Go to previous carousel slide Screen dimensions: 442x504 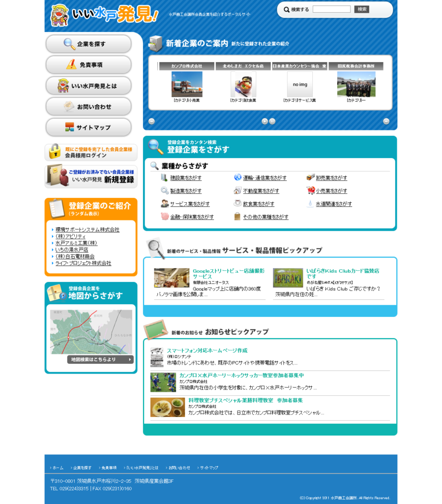151,121
